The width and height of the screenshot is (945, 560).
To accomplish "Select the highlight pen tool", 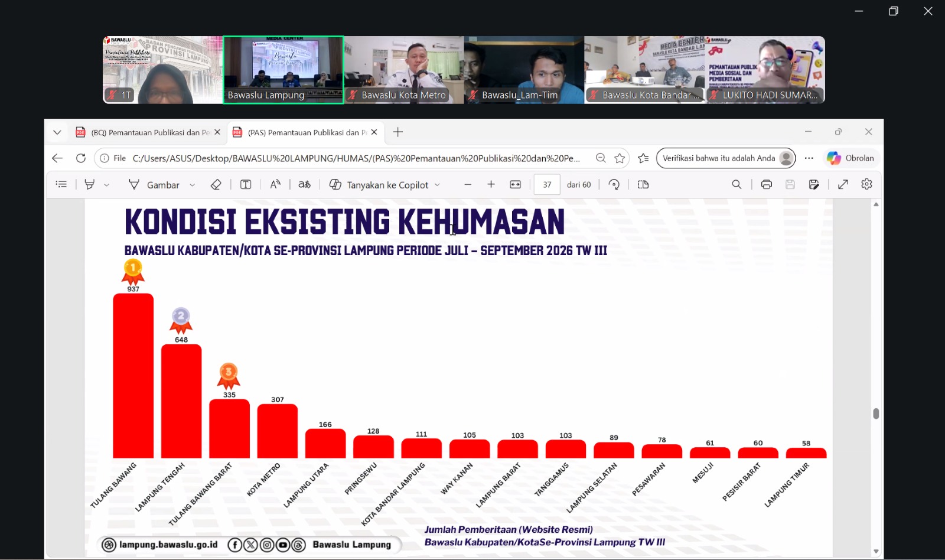I will coord(90,184).
